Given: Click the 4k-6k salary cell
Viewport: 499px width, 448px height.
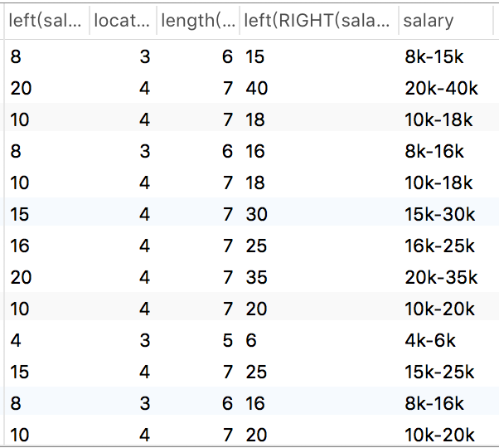Looking at the screenshot, I should 429,341.
